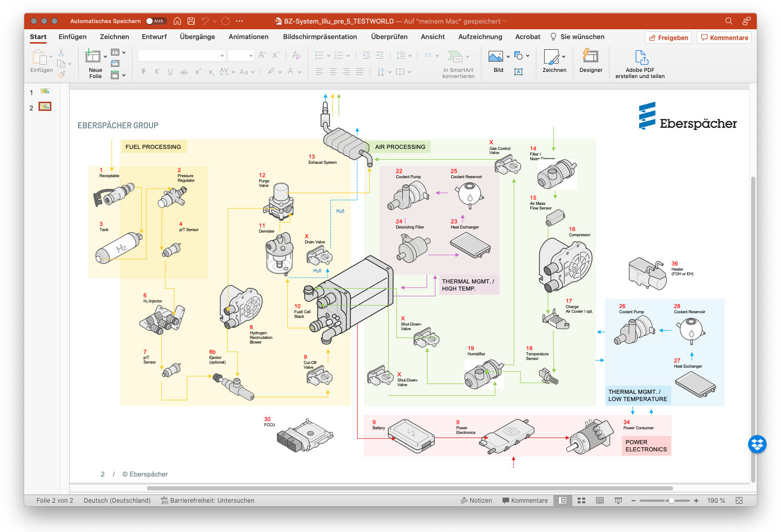Toggle strikethrough formatting

[x=183, y=72]
